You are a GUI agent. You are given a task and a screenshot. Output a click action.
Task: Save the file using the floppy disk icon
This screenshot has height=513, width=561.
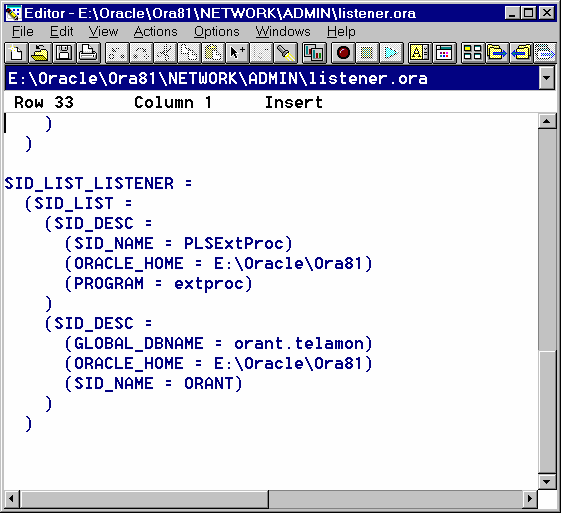pos(64,53)
